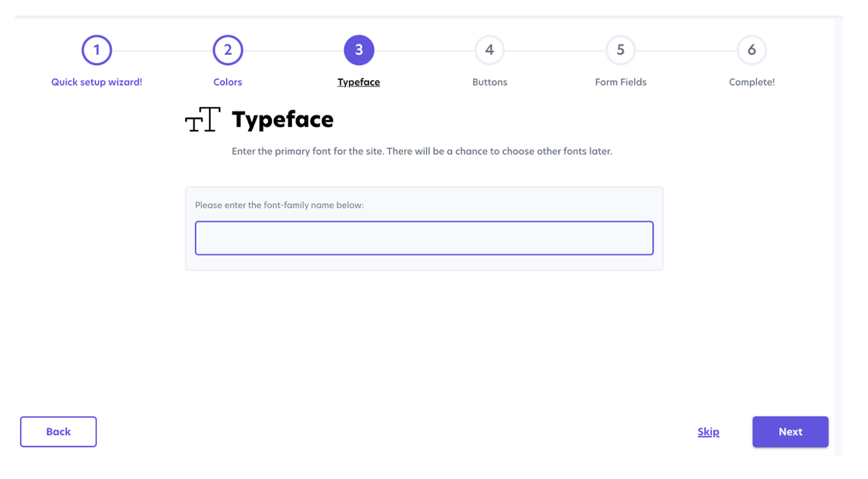Click the step 5 circle
The height and width of the screenshot is (479, 868).
(621, 50)
